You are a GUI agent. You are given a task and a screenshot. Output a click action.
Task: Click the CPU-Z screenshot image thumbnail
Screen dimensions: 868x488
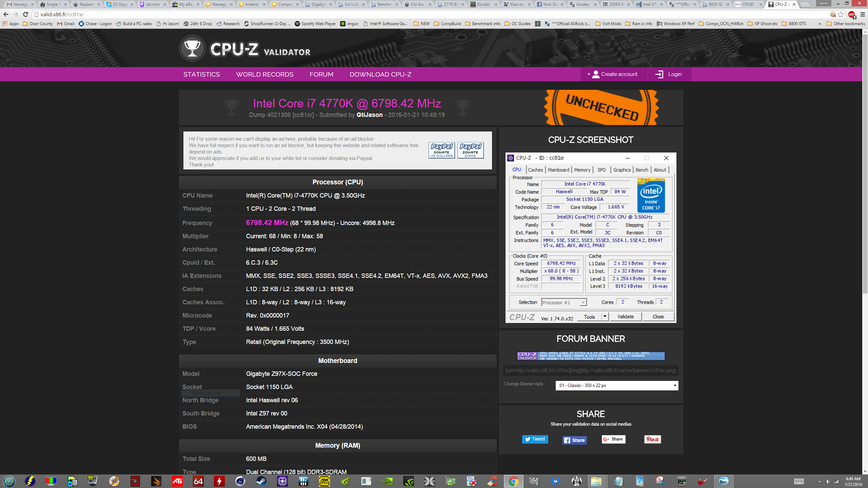point(591,238)
